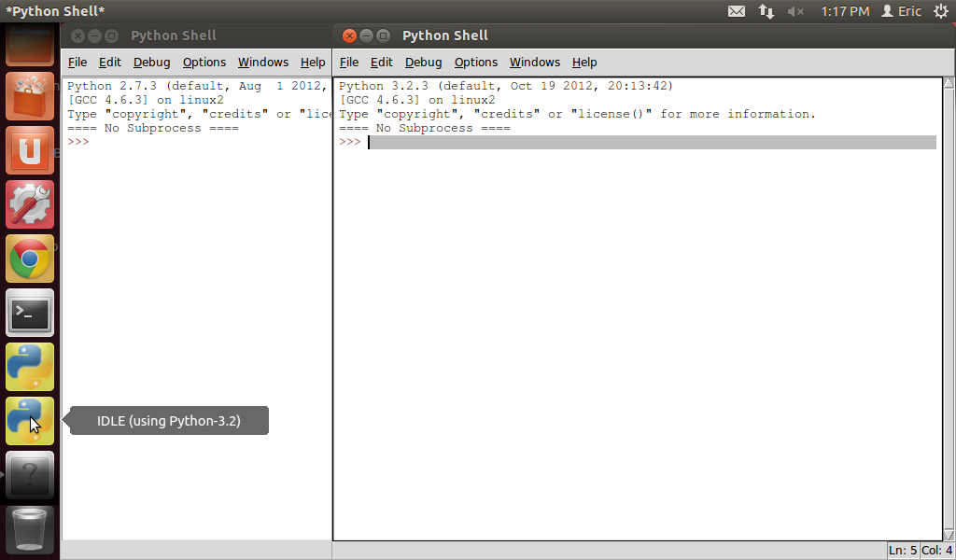Open the Trash in the launcher
This screenshot has width=956, height=560.
[x=30, y=529]
